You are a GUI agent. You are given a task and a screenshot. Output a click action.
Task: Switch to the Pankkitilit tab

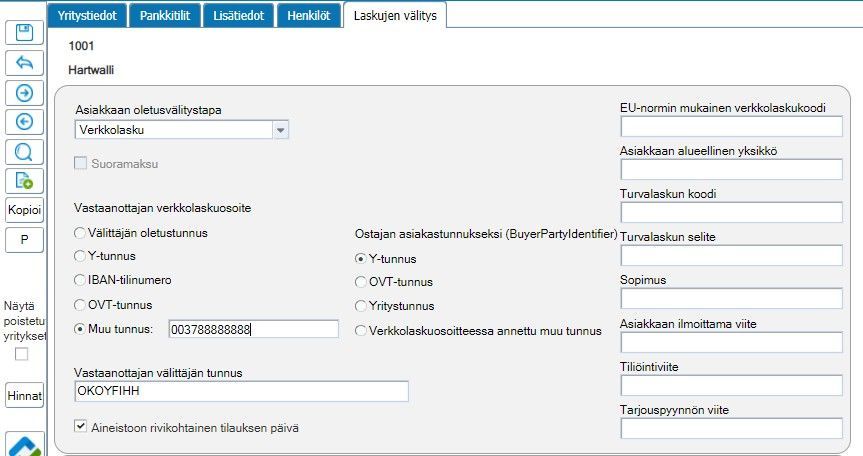tap(167, 15)
